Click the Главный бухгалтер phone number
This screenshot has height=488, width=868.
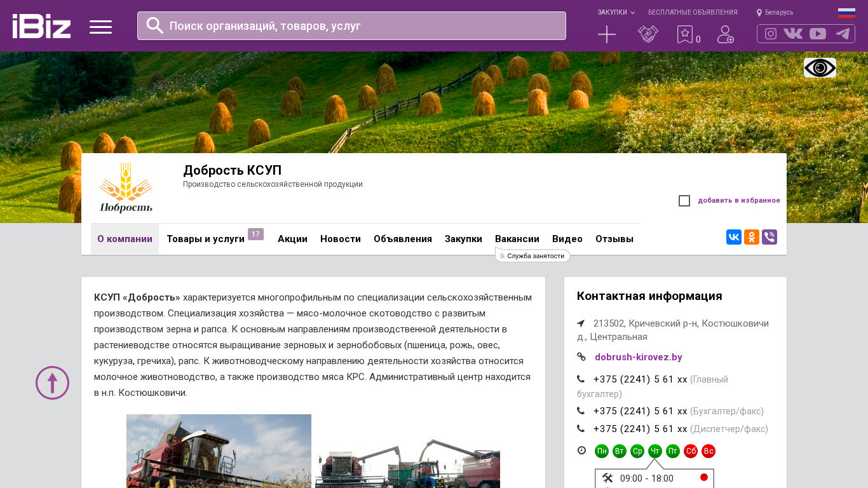coord(640,379)
